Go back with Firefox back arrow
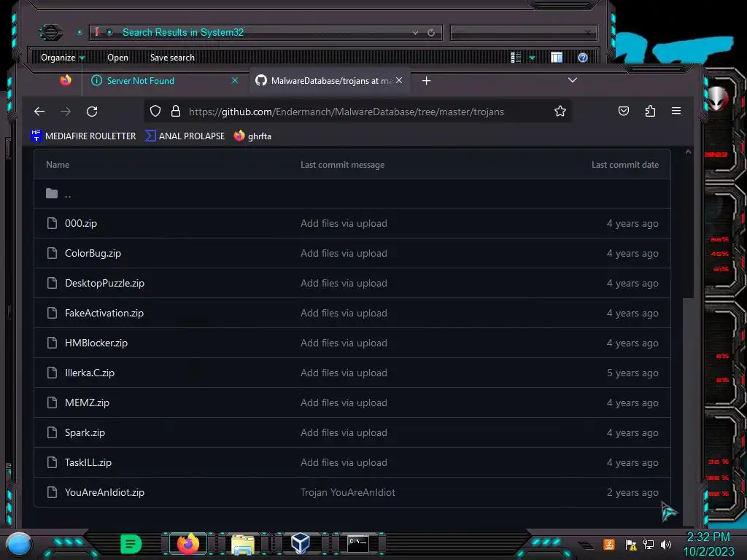Viewport: 747px width, 560px height. pos(39,112)
